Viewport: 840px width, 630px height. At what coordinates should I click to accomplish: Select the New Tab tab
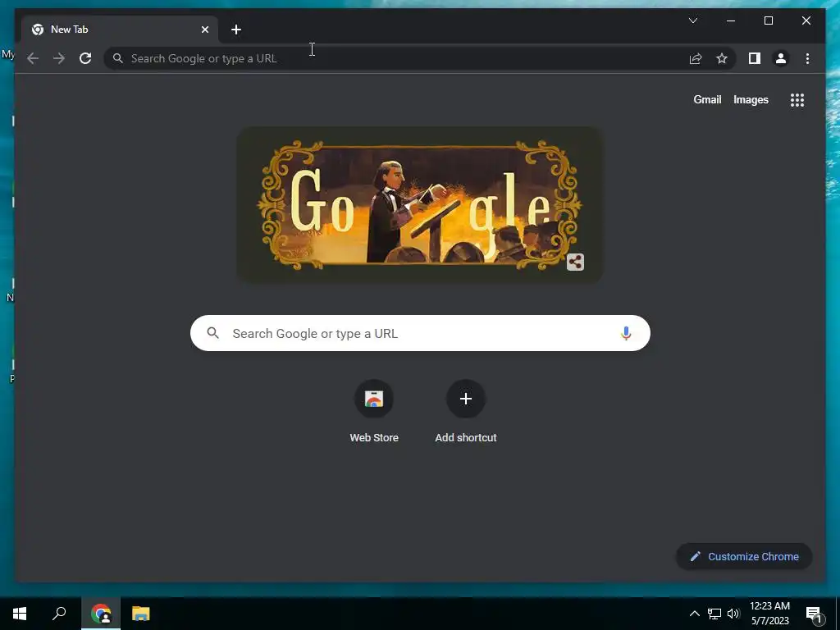120,30
